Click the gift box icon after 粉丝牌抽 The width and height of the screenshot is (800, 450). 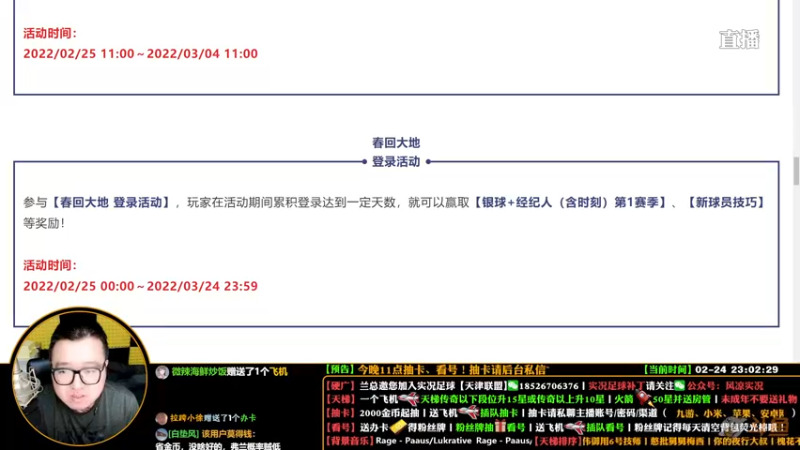coord(500,426)
